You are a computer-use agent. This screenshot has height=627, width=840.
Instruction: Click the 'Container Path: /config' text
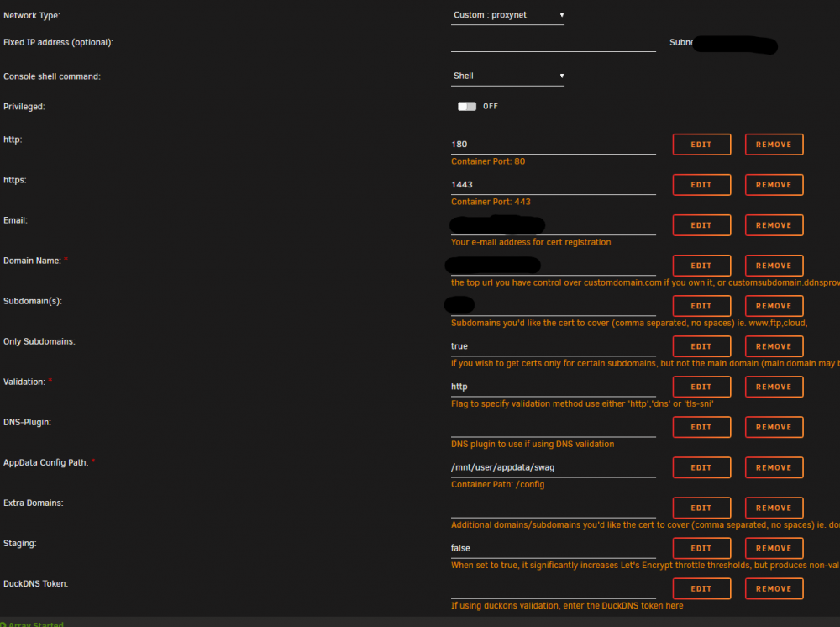pyautogui.click(x=497, y=484)
